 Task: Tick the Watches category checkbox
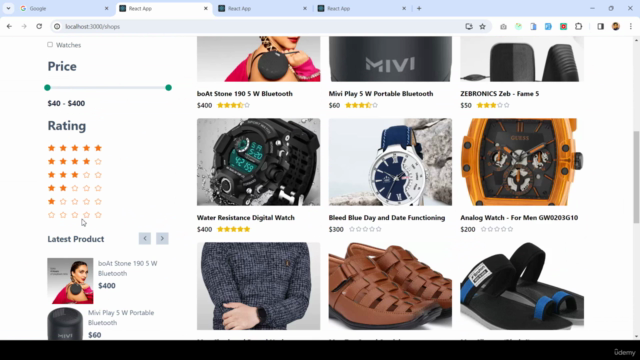50,44
